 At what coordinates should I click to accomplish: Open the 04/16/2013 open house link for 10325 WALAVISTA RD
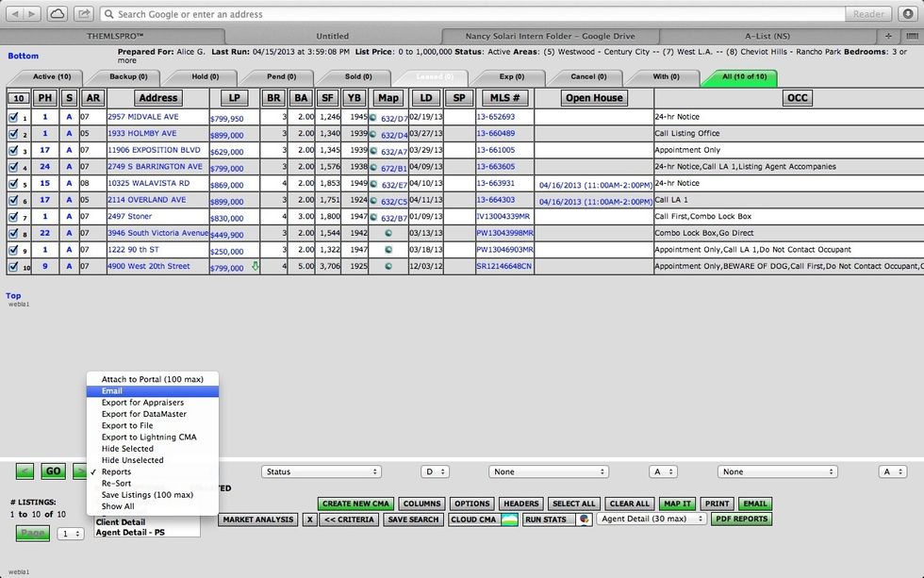click(x=596, y=185)
